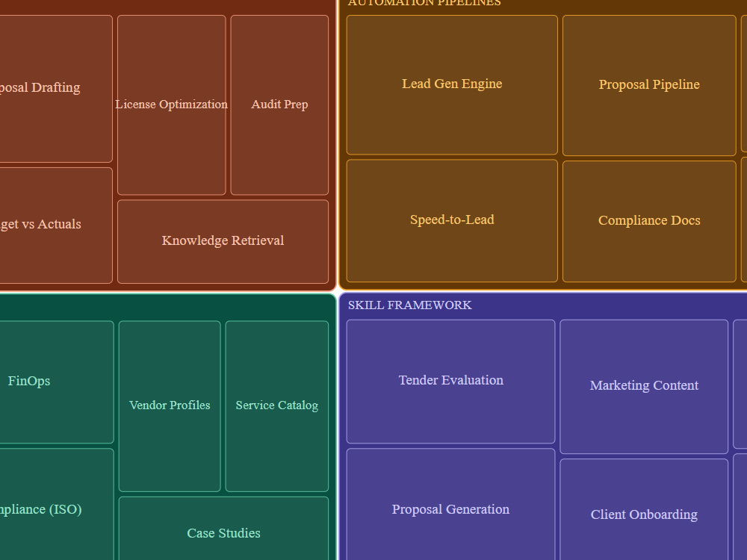
Task: Click the Skill Framework group header
Action: click(x=409, y=305)
